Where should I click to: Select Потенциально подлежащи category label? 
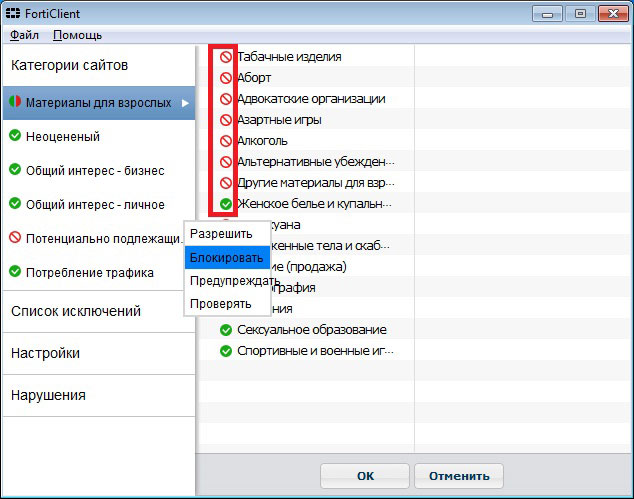104,239
